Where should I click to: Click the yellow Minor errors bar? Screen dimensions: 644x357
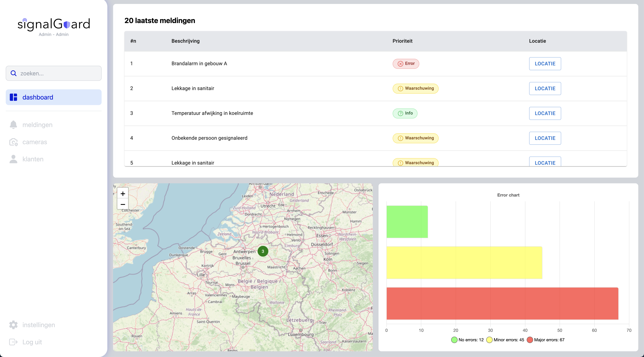[x=464, y=263]
